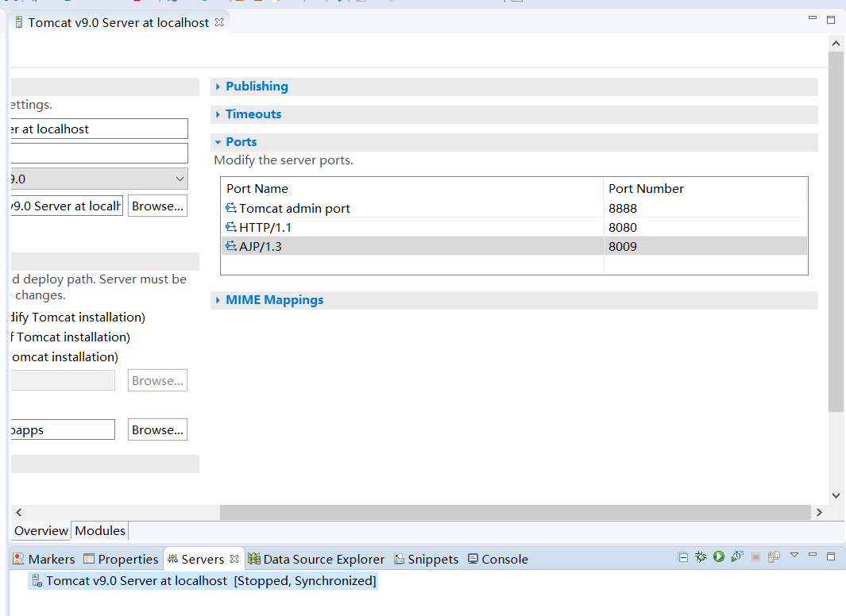Click port number 8888 cell
The image size is (846, 616).
623,208
